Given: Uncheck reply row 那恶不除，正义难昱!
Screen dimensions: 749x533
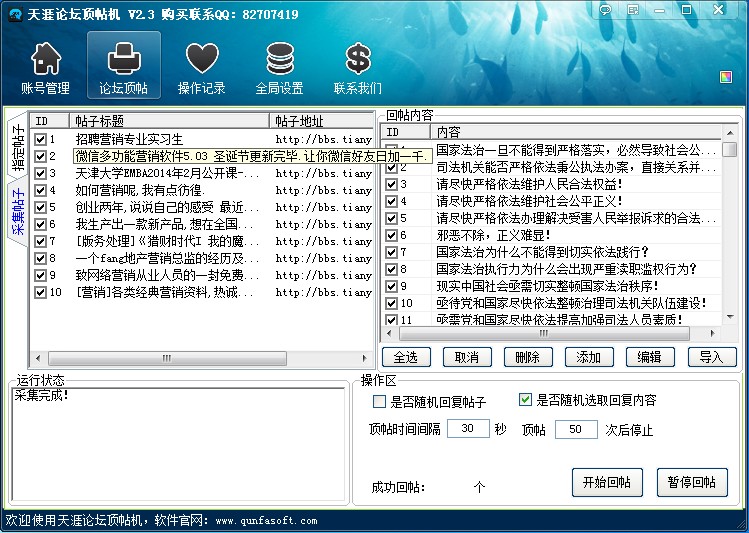Looking at the screenshot, I should [x=392, y=235].
